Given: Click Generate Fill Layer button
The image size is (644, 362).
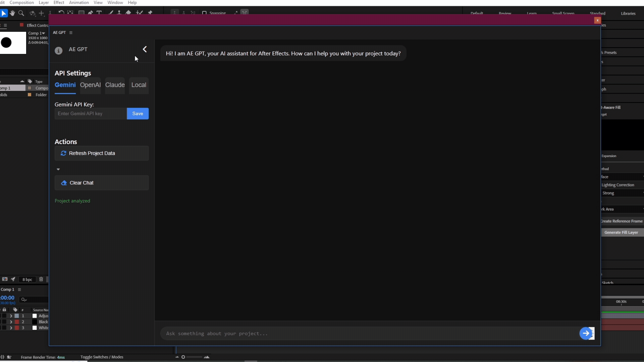Looking at the screenshot, I should click(623, 232).
